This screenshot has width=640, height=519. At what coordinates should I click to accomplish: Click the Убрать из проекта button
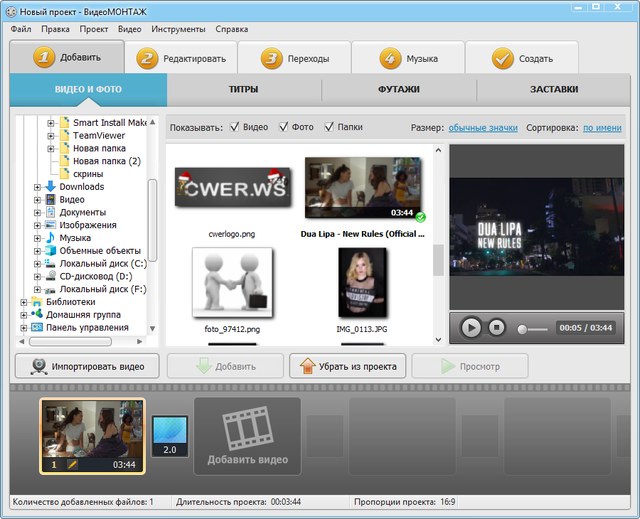348,366
